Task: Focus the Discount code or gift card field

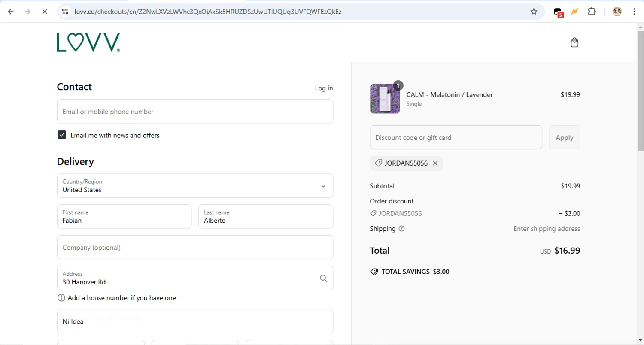Action: (x=456, y=137)
